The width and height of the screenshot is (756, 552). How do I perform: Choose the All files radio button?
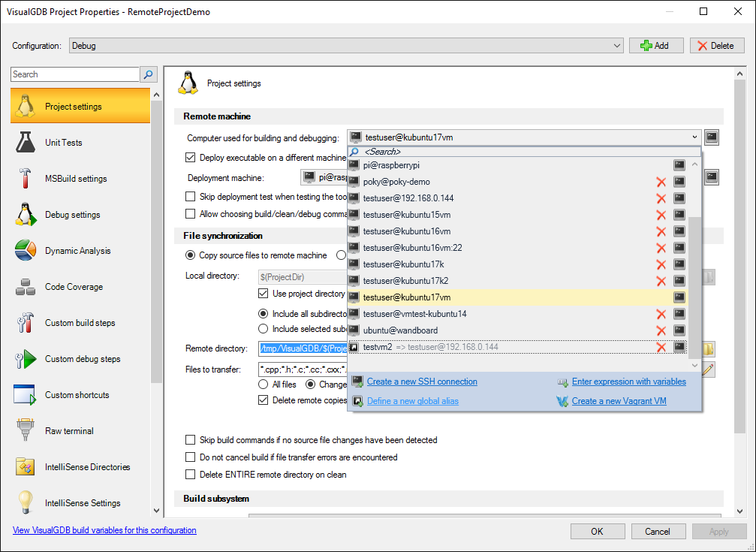pos(264,385)
